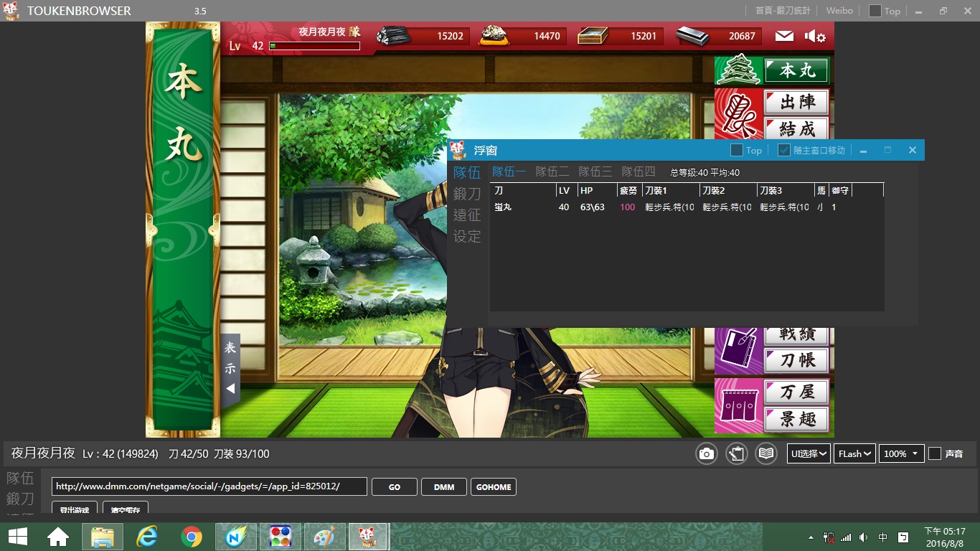Enable Top checkbox in main title bar
This screenshot has height=551, width=980.
point(875,11)
